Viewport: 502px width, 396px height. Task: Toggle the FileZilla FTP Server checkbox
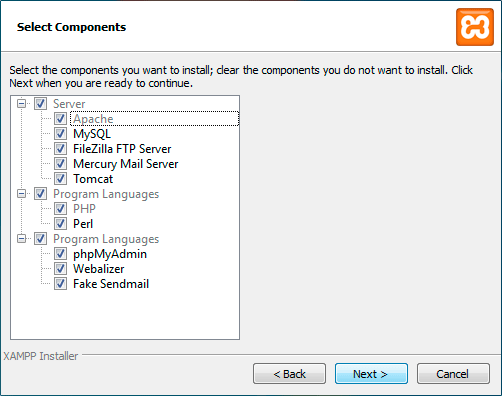(60, 149)
